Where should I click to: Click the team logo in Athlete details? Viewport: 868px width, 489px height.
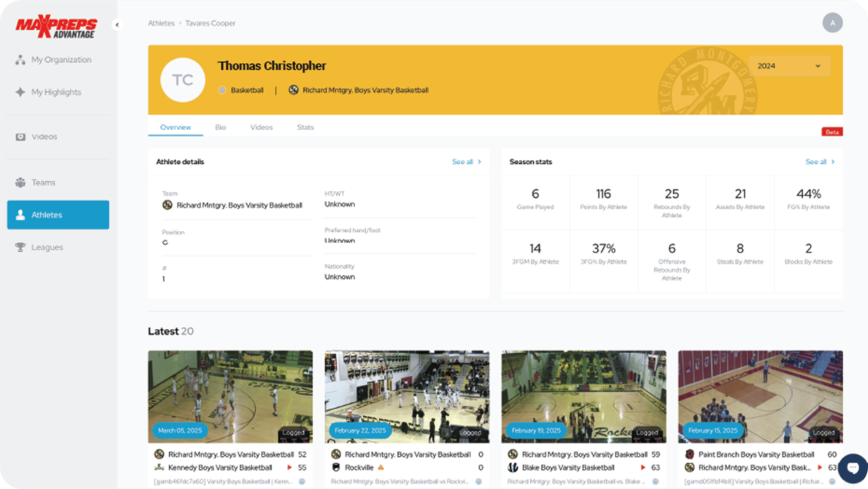167,205
